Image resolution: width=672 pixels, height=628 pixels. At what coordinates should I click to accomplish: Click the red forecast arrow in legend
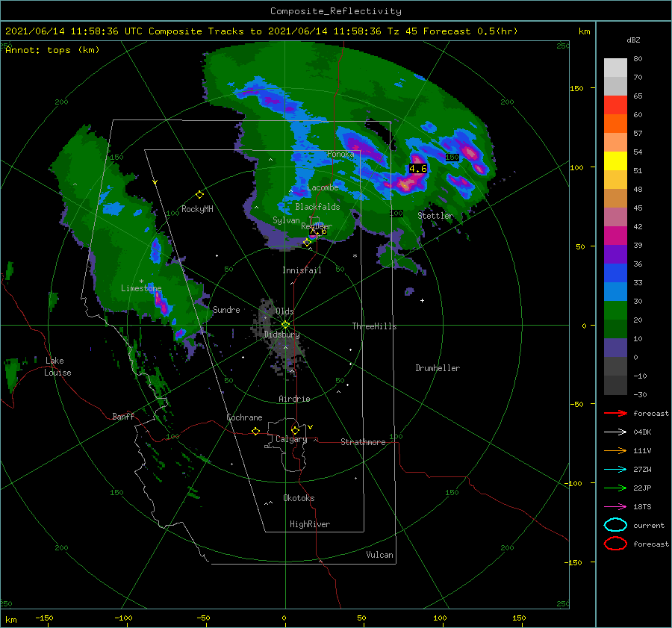(x=615, y=413)
